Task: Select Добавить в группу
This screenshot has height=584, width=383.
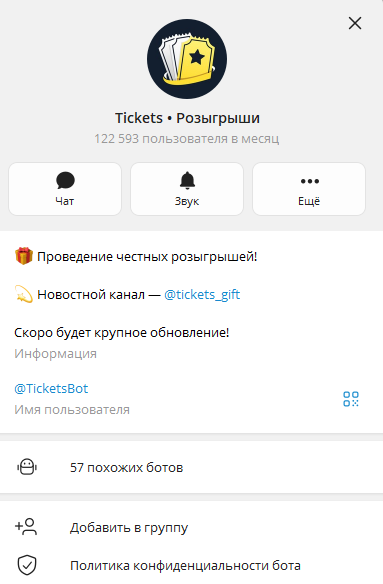Action: click(x=192, y=527)
